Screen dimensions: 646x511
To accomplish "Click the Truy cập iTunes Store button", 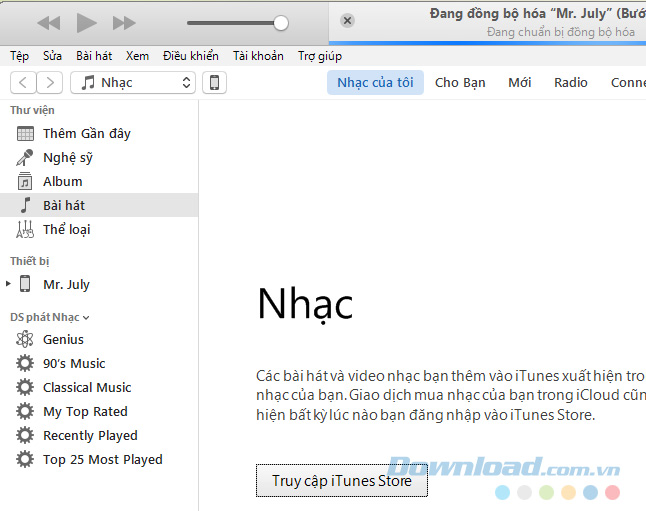I will click(342, 481).
